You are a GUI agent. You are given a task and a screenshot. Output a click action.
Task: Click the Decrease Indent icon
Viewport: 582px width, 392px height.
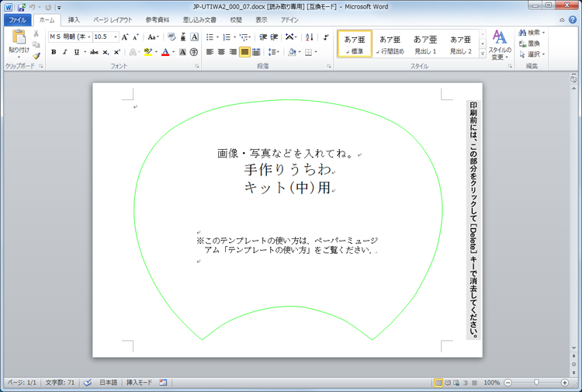263,36
